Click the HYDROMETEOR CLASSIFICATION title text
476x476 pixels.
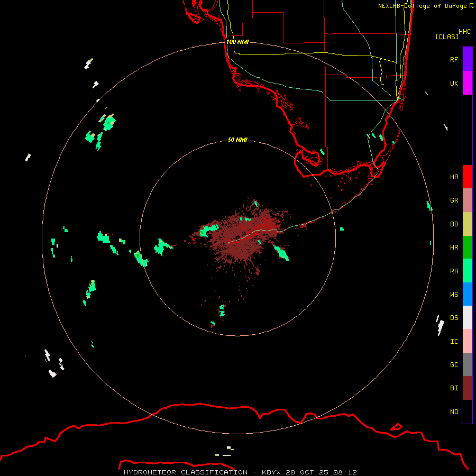point(186,472)
